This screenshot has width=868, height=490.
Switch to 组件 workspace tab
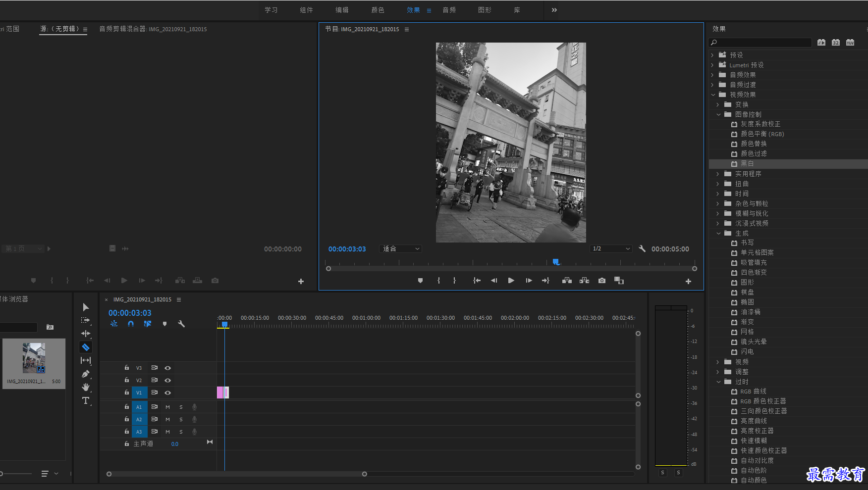(306, 10)
